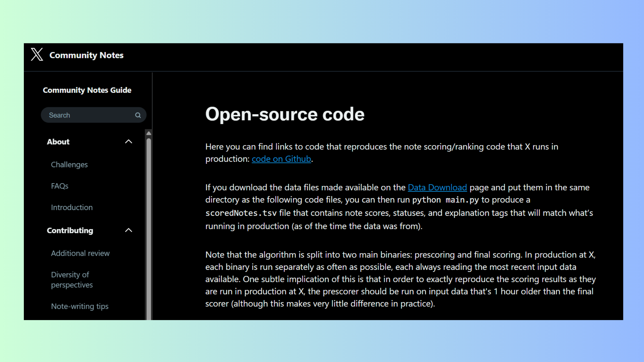Open the FAQs sidebar page
The image size is (644, 362).
point(60,186)
